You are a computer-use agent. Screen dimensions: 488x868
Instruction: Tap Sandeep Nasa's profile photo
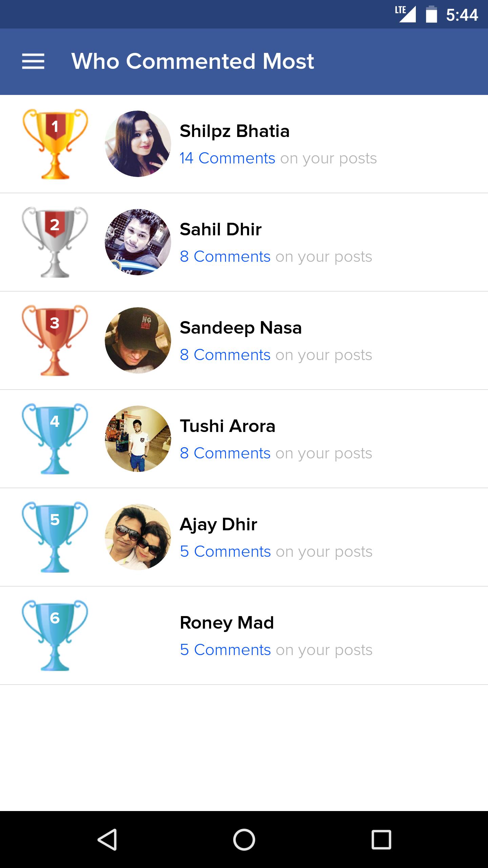(138, 340)
